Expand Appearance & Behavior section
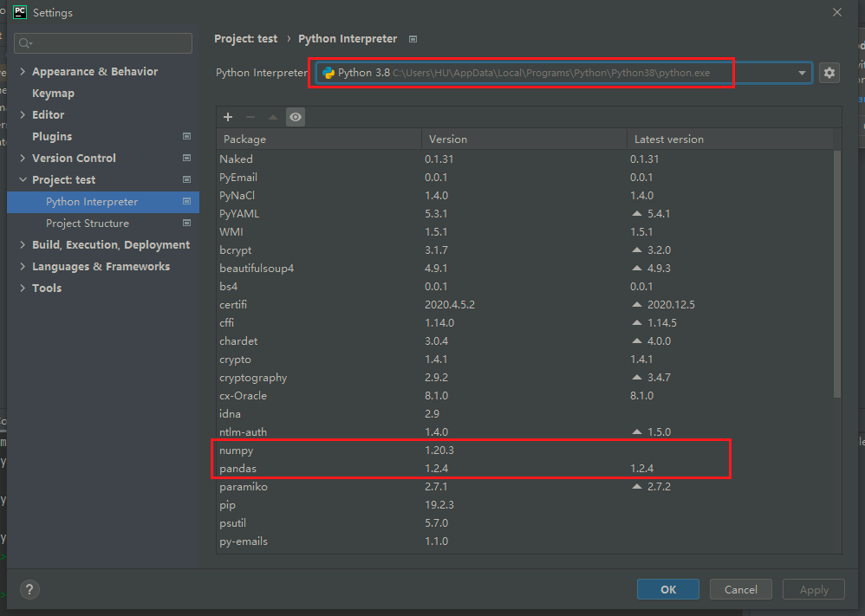This screenshot has width=865, height=616. (23, 71)
